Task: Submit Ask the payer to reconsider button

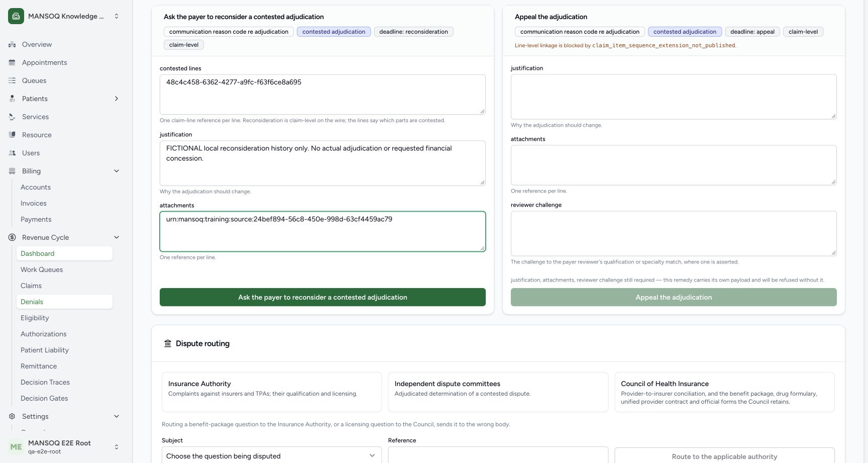Action: (322, 297)
